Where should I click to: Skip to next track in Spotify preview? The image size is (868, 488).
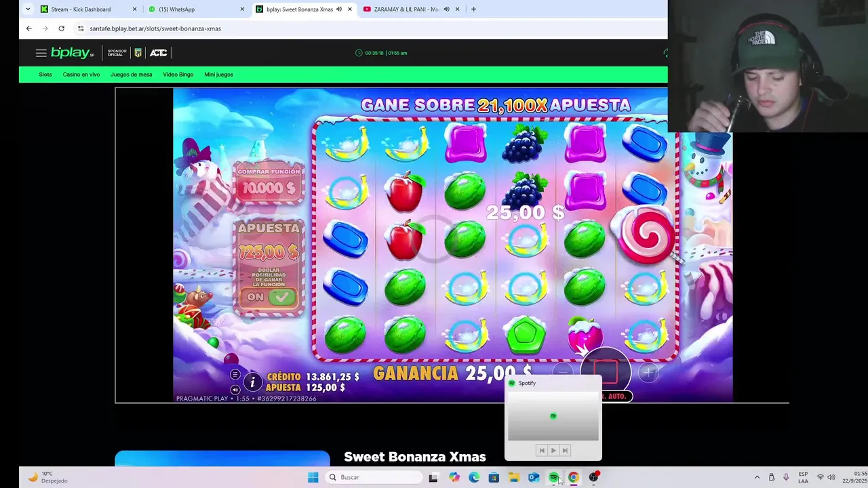[x=565, y=450]
